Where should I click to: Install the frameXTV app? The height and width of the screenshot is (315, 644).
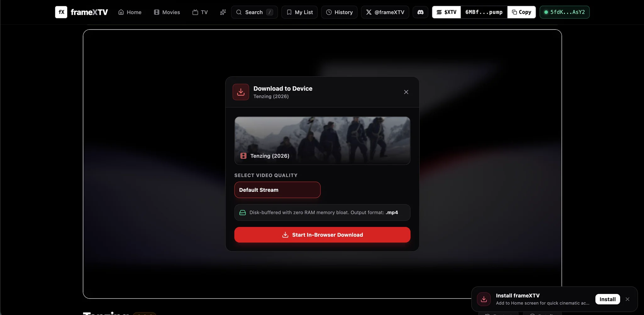click(x=608, y=299)
